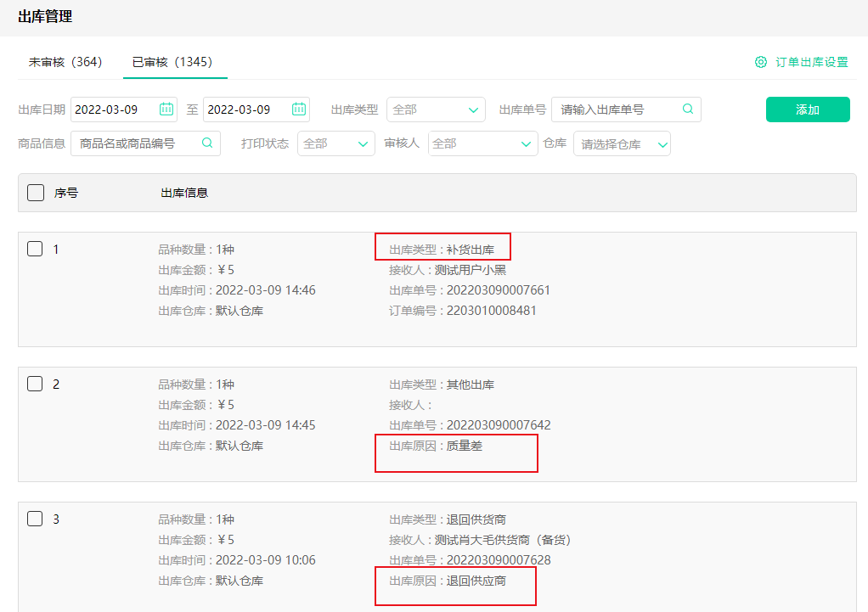The width and height of the screenshot is (868, 612).
Task: Click the green 添加 button
Action: click(807, 109)
